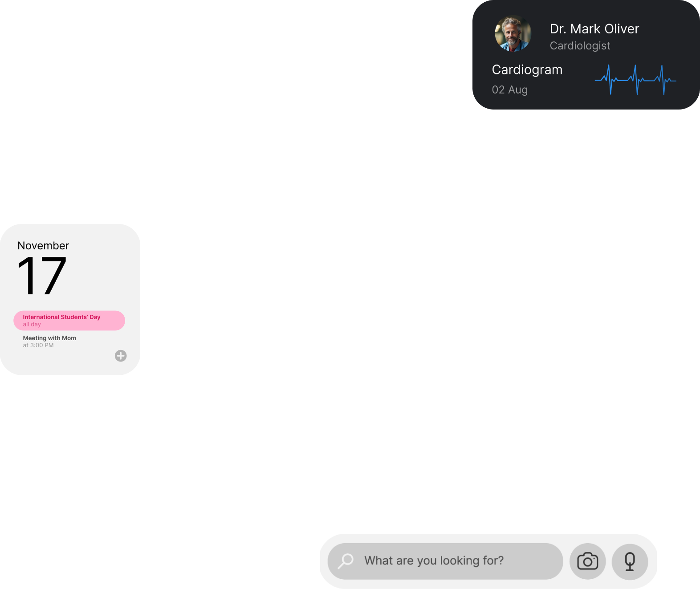The width and height of the screenshot is (700, 589).
Task: Open the Cardiogram record title
Action: tap(527, 70)
